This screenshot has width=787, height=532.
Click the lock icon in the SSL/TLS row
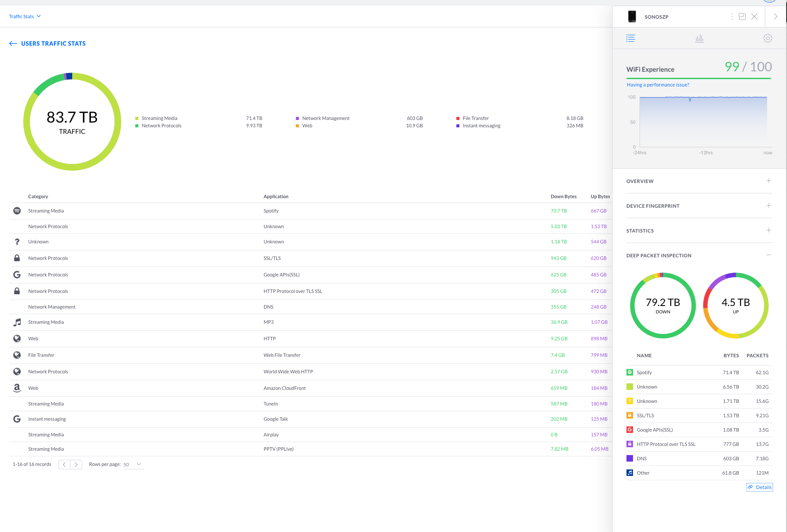click(17, 258)
